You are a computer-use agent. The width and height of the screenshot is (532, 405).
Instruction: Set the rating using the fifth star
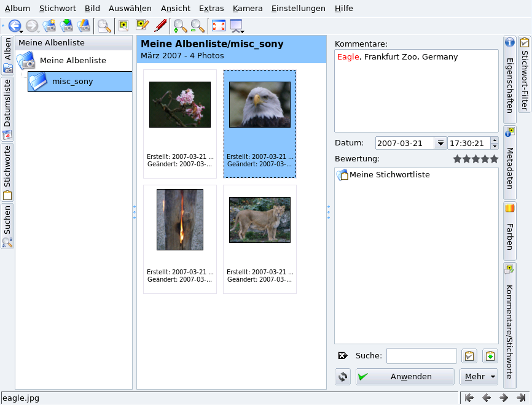494,159
